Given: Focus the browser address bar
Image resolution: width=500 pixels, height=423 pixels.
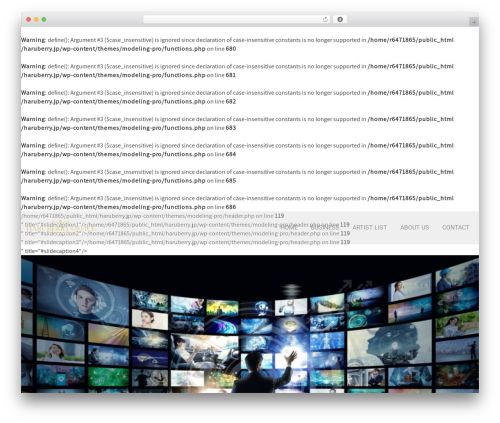Looking at the screenshot, I should pyautogui.click(x=236, y=20).
